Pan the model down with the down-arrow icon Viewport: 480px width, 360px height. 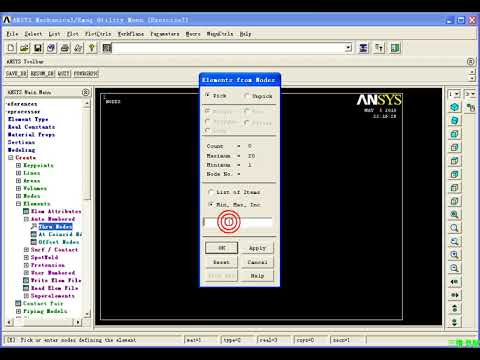pos(454,322)
